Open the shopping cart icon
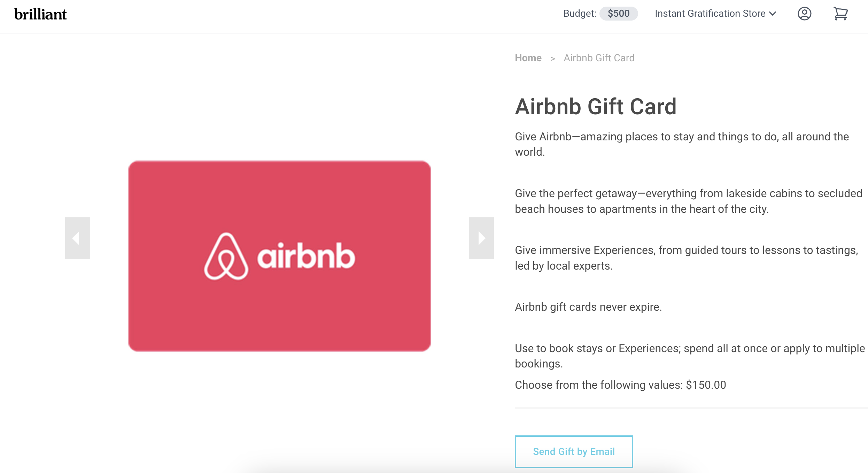Screen dimensions: 868x473 click(840, 14)
